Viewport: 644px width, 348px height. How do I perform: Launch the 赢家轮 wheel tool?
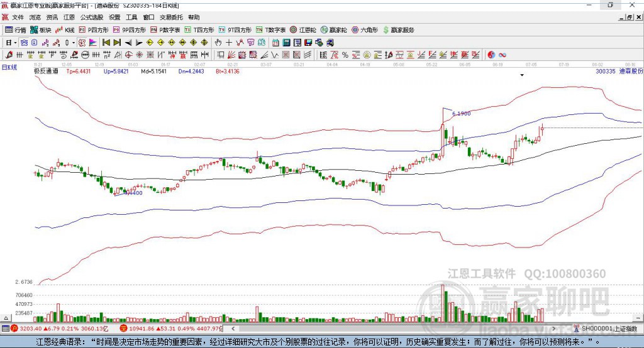coord(333,30)
